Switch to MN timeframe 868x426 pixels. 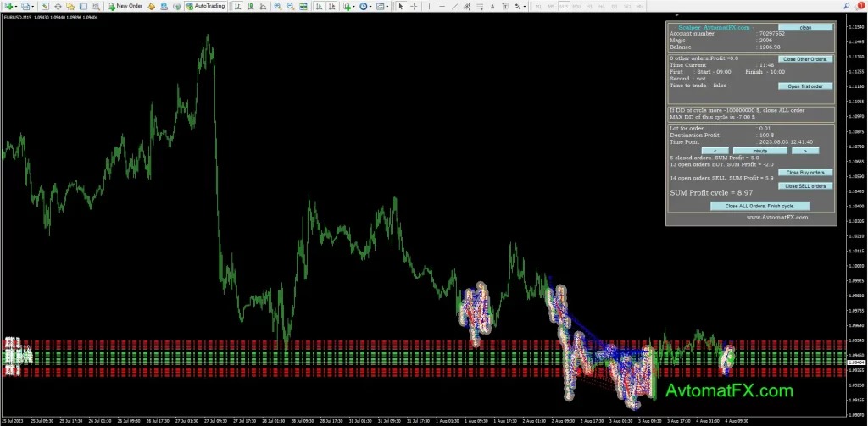pos(640,6)
